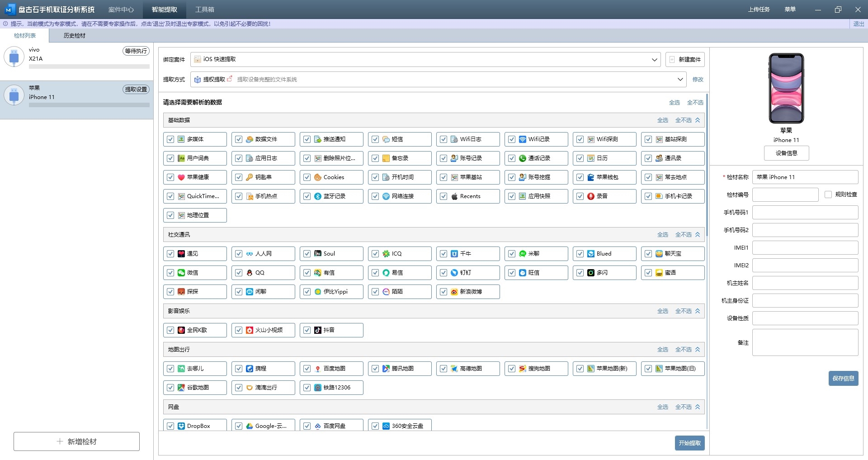Open the 绑定案件 dropdown
868x460 pixels.
[x=425, y=60]
